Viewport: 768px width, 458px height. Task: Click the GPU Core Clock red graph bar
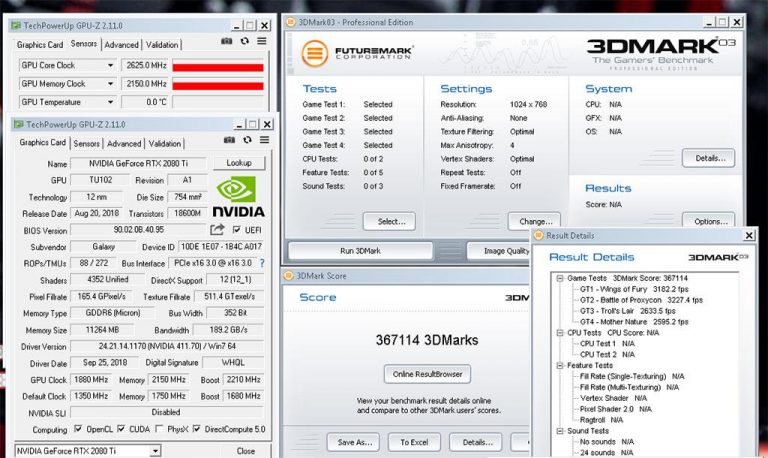coord(218,68)
